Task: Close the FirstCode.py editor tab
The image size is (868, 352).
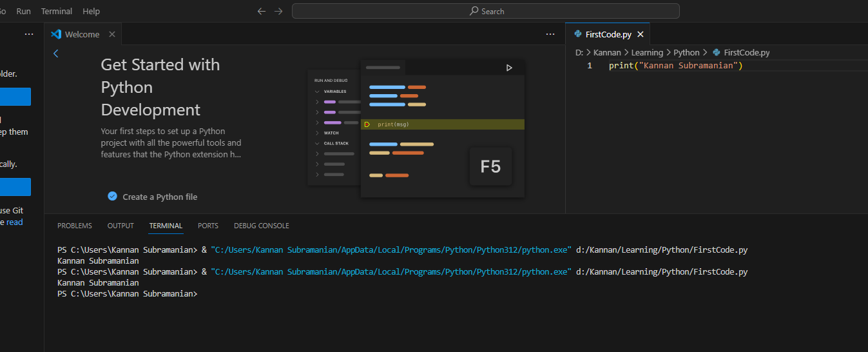Action: point(640,35)
